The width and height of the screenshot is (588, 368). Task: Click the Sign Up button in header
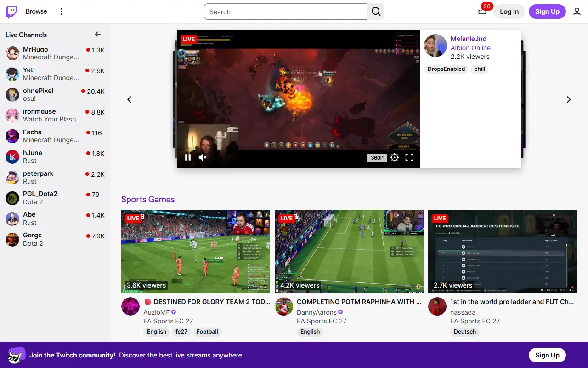[x=547, y=11]
